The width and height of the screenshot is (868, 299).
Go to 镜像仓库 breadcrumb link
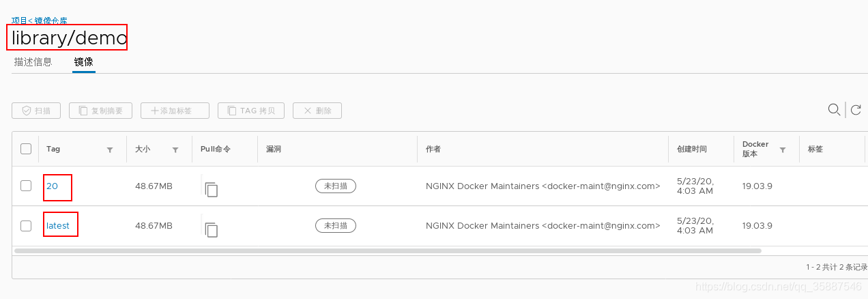[x=50, y=20]
